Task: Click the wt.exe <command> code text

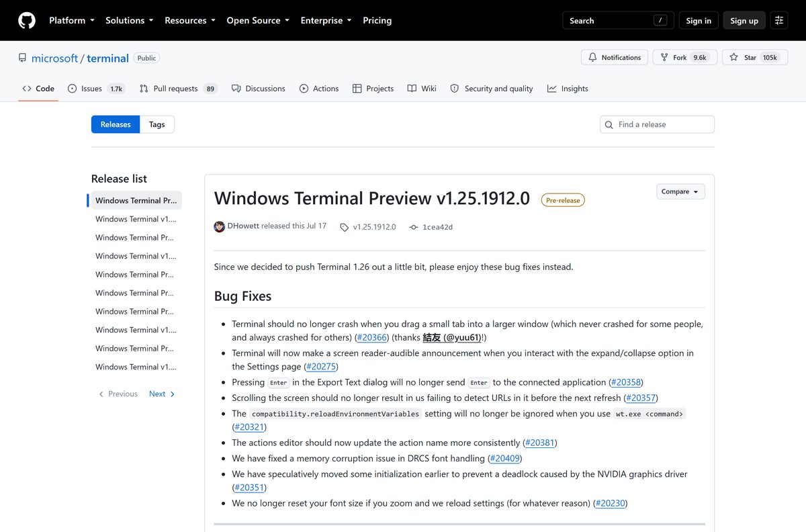Action: click(x=650, y=414)
